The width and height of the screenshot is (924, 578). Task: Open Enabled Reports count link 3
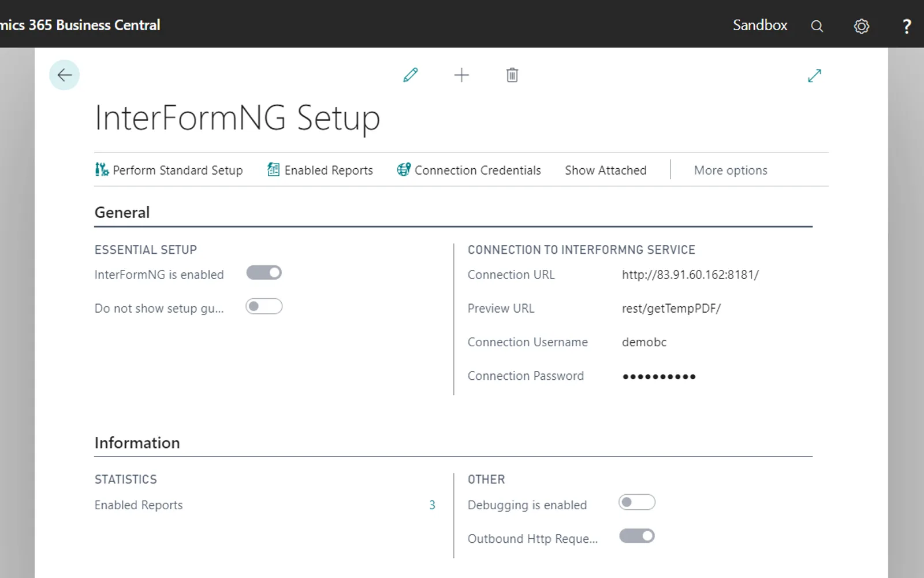click(432, 505)
